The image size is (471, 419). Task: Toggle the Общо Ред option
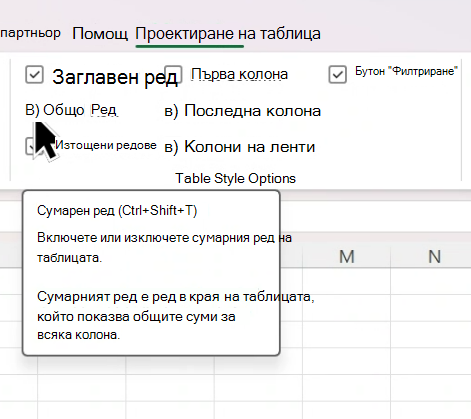[x=71, y=110]
